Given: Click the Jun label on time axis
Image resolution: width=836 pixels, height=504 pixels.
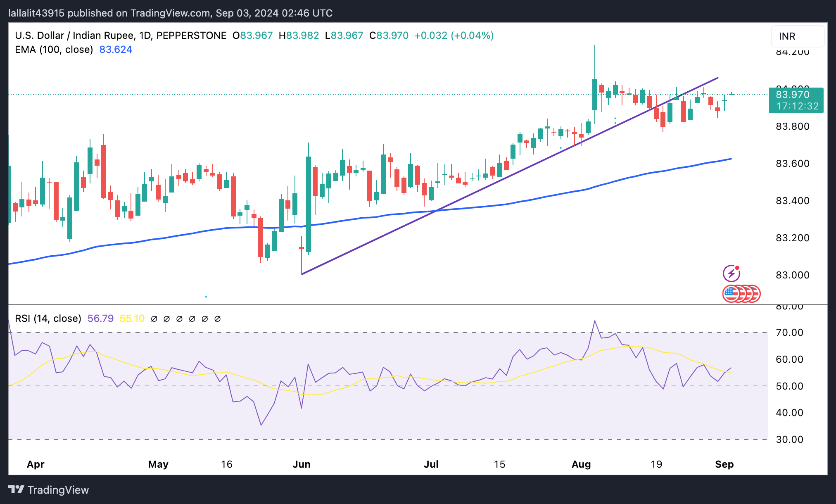Looking at the screenshot, I should coord(302,464).
